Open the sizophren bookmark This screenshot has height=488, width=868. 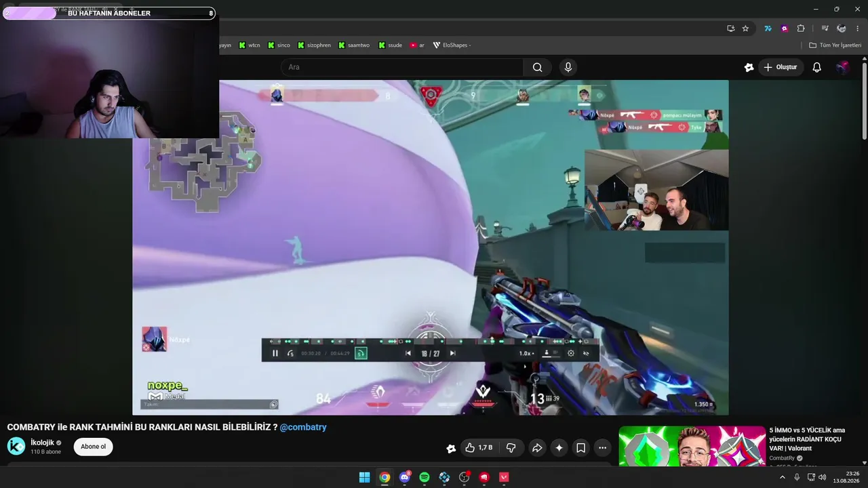click(314, 45)
